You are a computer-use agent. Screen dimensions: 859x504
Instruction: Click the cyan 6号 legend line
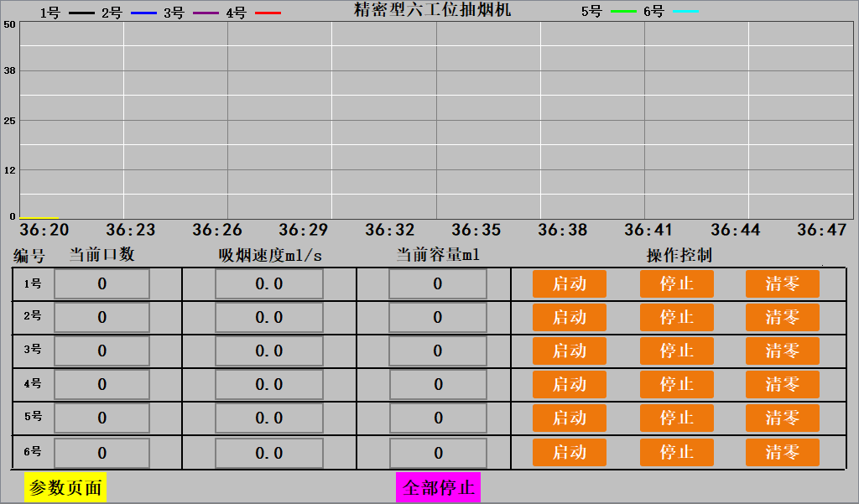tap(686, 11)
